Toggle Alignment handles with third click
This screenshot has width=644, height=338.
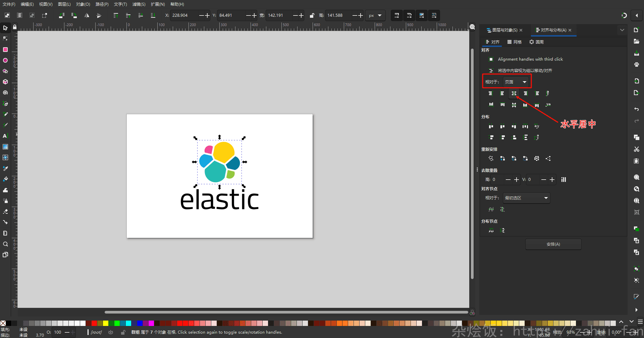(x=491, y=59)
